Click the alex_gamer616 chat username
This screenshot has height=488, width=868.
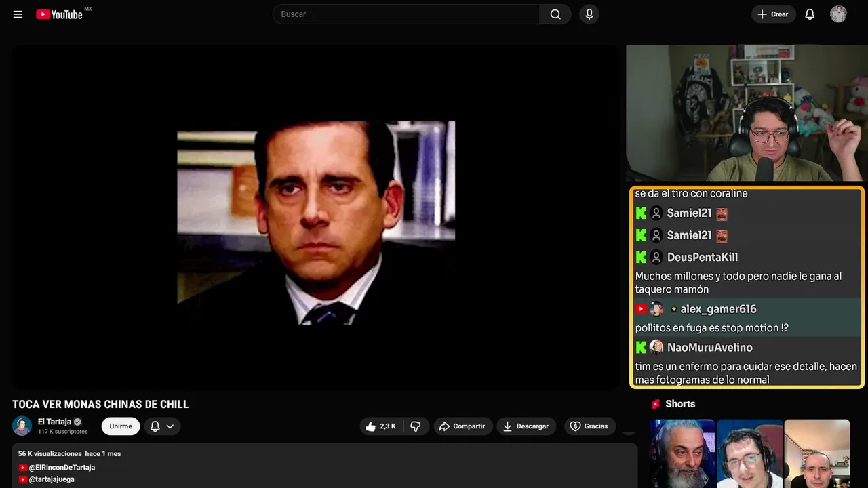pos(718,309)
